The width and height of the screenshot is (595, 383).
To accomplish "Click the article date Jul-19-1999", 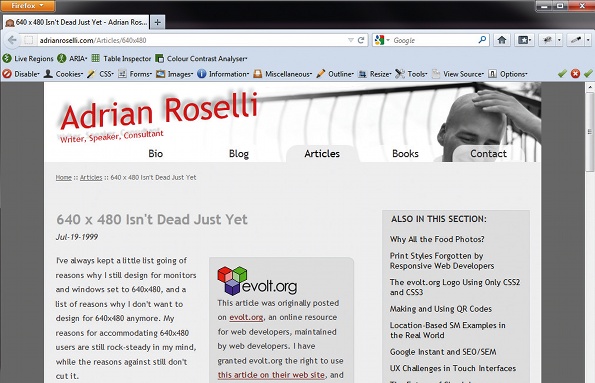I will click(77, 237).
